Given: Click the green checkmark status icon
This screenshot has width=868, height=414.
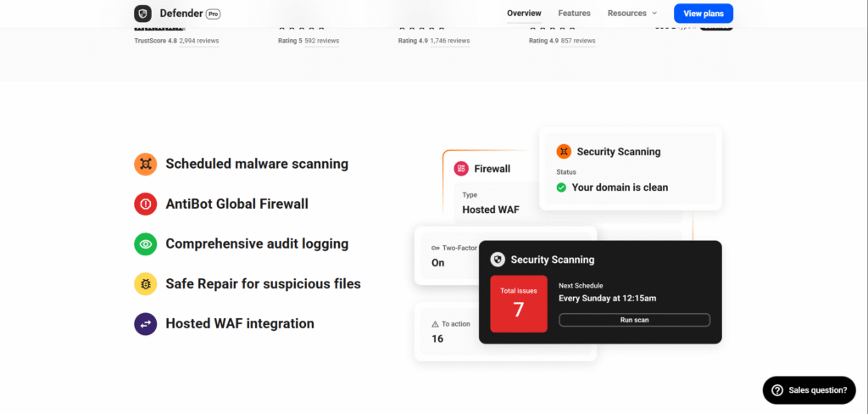Looking at the screenshot, I should click(561, 187).
